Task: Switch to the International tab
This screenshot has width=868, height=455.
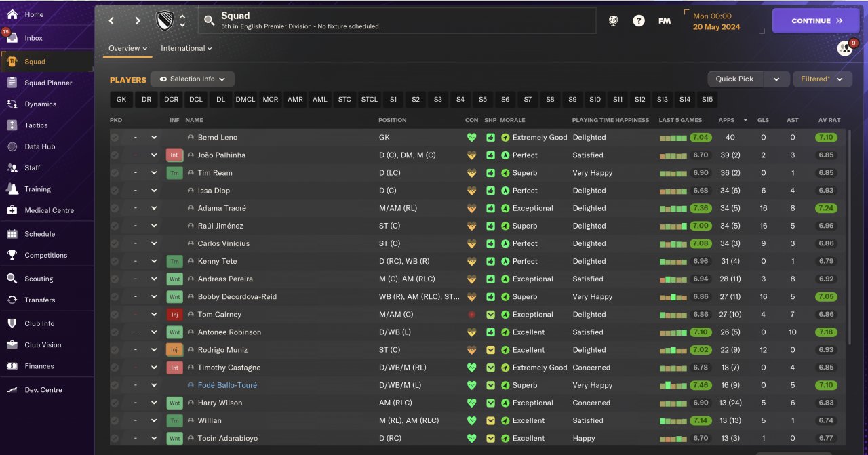Action: tap(186, 48)
